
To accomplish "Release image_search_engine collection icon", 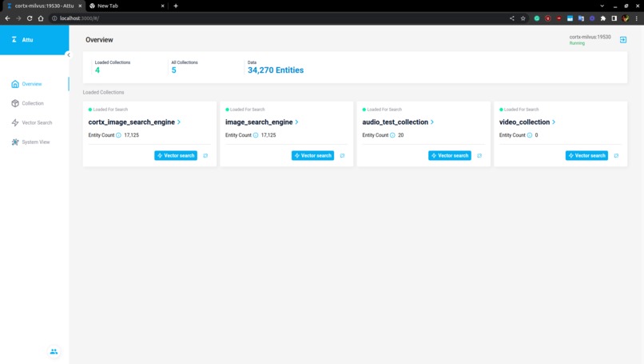I will coord(342,155).
